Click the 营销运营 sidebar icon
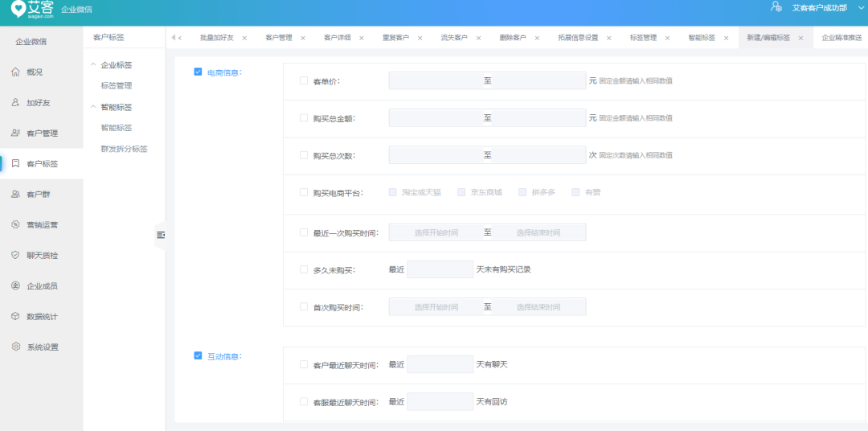 (15, 224)
